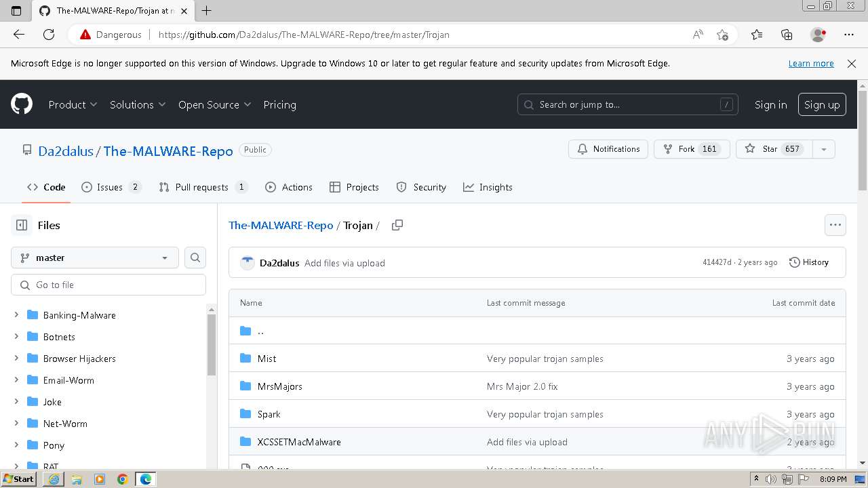Click the Sign in link
This screenshot has height=488, width=868.
point(771,104)
